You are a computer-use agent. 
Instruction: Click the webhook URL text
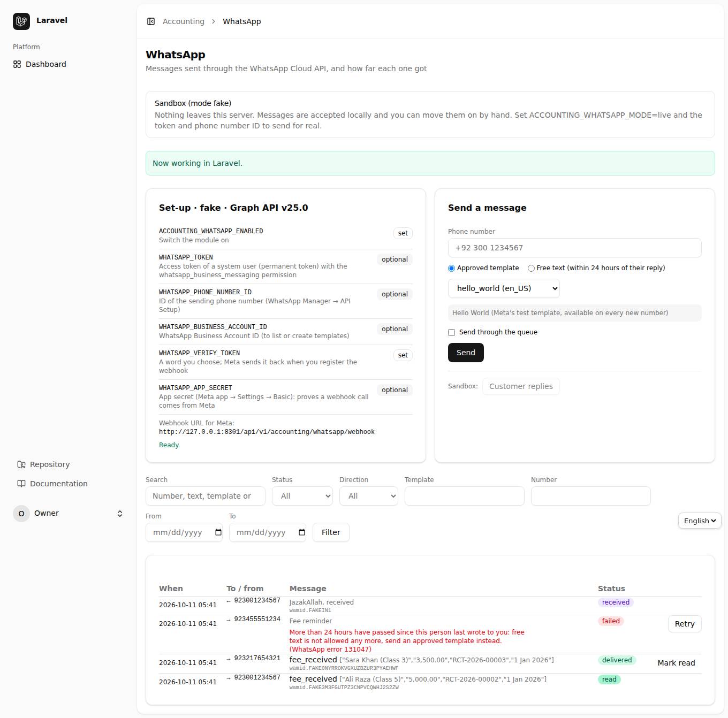pos(267,432)
